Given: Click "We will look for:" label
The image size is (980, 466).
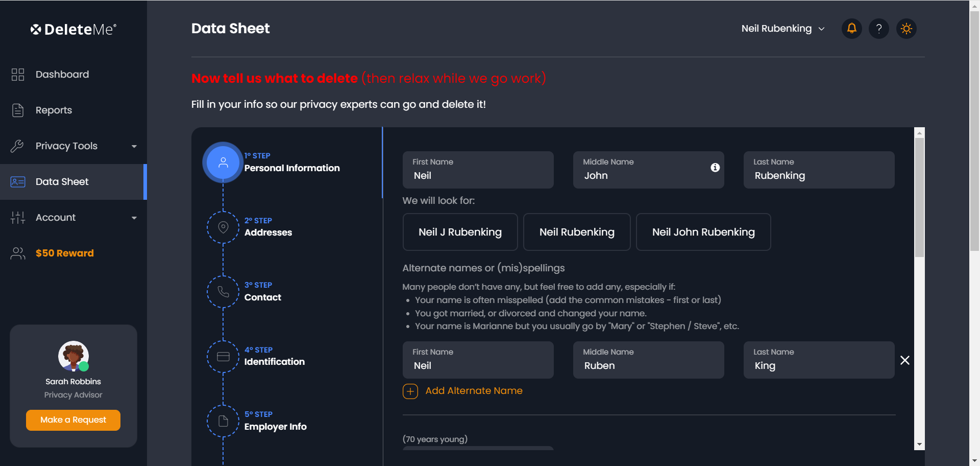Looking at the screenshot, I should [438, 201].
